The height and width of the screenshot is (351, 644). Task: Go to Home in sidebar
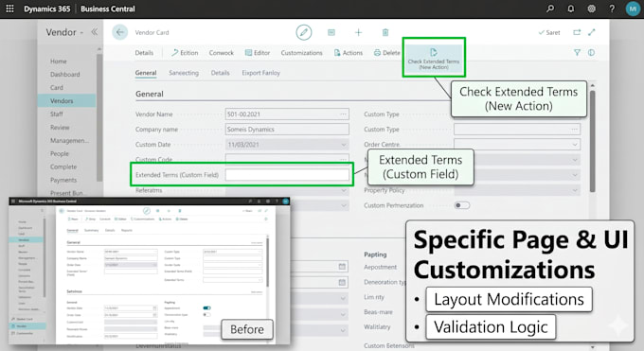point(59,61)
